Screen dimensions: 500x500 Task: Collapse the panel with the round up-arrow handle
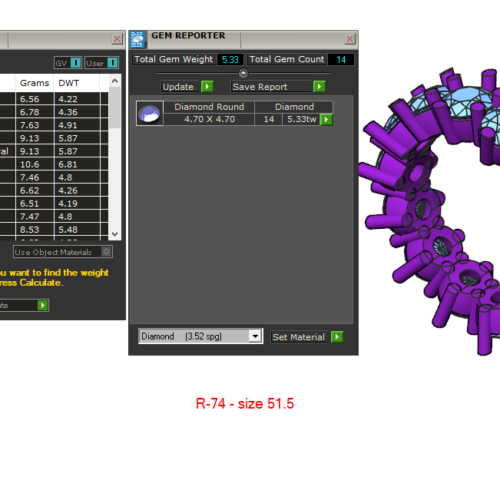click(x=243, y=73)
